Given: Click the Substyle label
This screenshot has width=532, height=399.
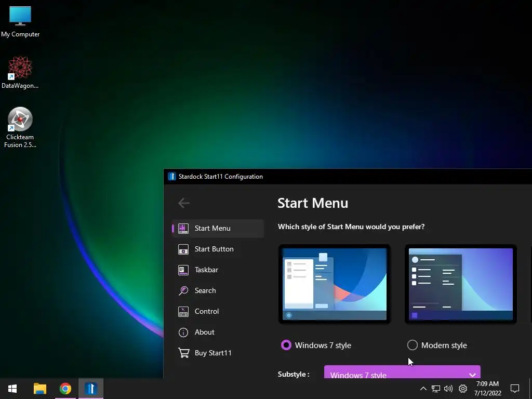Looking at the screenshot, I should [x=294, y=374].
